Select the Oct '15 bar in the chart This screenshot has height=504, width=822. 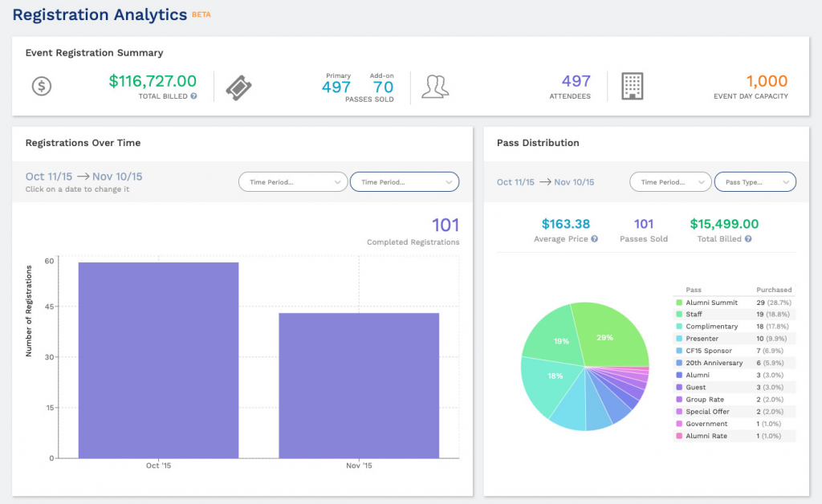coord(158,360)
